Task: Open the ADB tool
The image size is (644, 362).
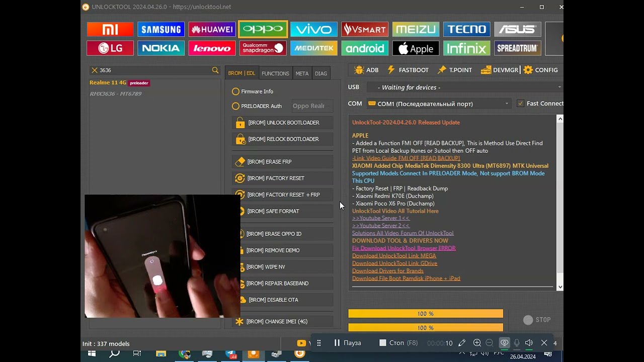Action: (x=366, y=70)
